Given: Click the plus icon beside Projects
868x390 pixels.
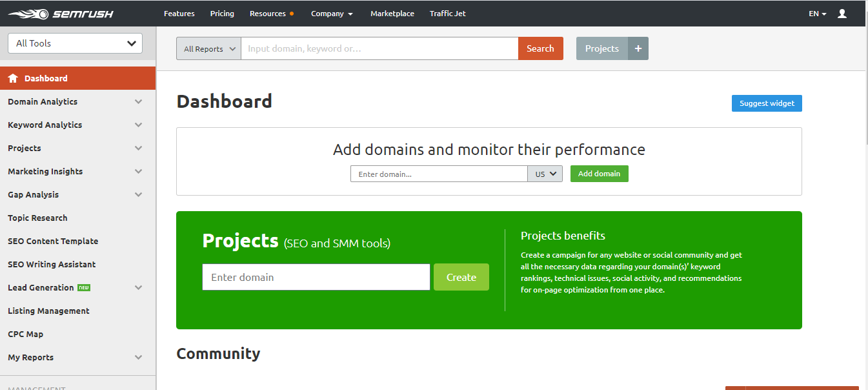Looking at the screenshot, I should click(638, 48).
